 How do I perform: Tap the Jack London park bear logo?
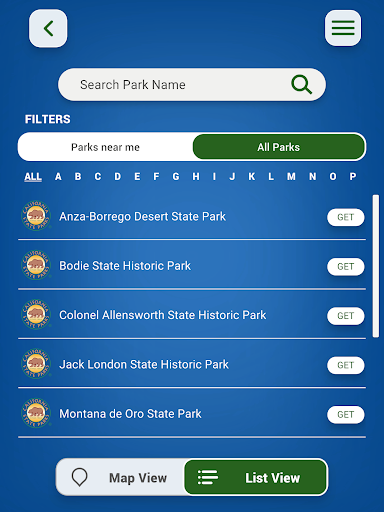click(36, 364)
